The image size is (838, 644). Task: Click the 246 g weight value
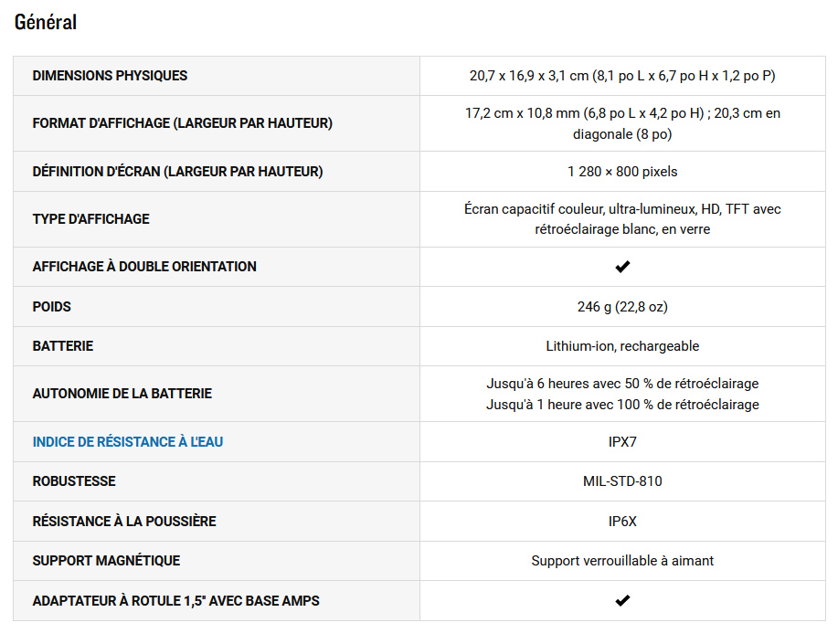(x=622, y=307)
